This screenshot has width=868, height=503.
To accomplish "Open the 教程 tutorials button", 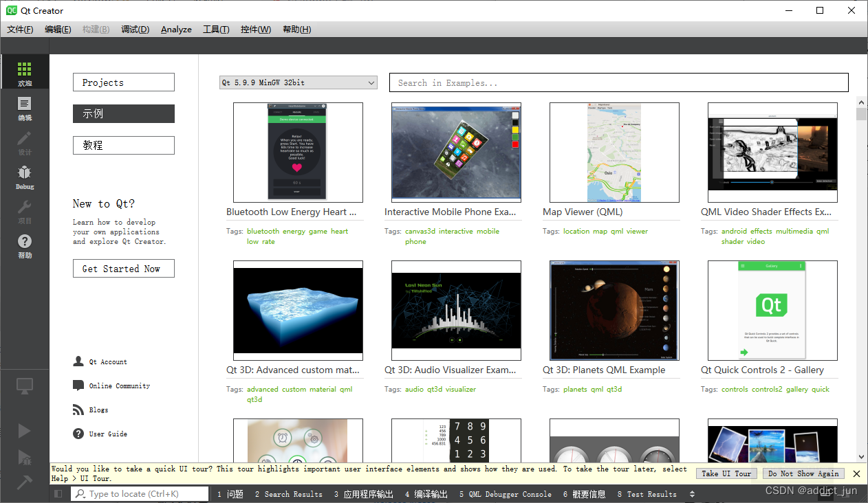I will coord(124,146).
